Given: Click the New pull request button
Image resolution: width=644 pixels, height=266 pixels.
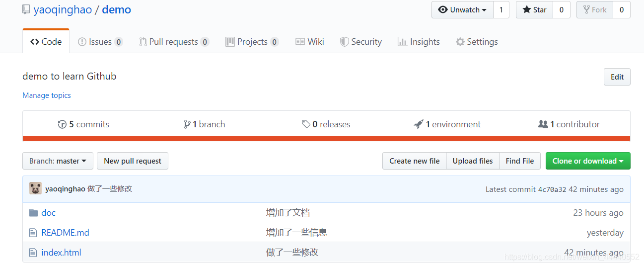Looking at the screenshot, I should pos(133,161).
